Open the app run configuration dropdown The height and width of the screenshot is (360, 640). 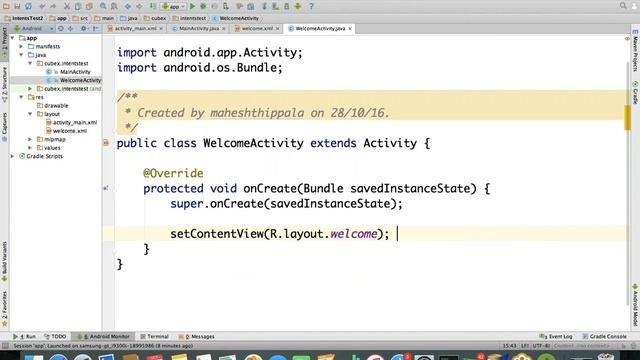pyautogui.click(x=173, y=6)
